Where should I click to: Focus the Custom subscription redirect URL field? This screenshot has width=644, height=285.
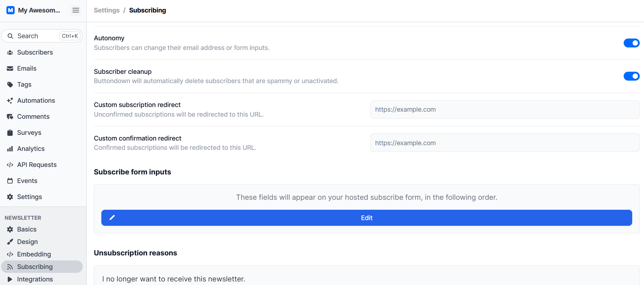click(x=504, y=110)
